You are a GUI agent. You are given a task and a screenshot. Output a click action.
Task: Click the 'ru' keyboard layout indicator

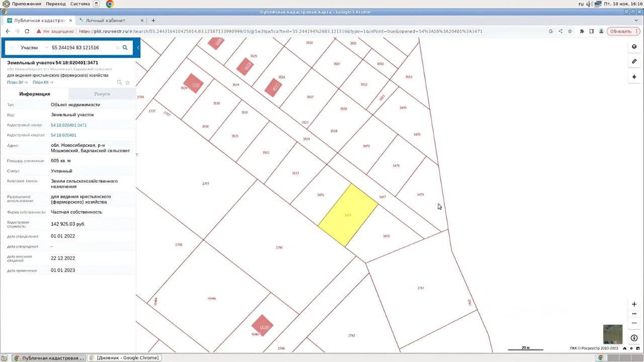point(581,4)
